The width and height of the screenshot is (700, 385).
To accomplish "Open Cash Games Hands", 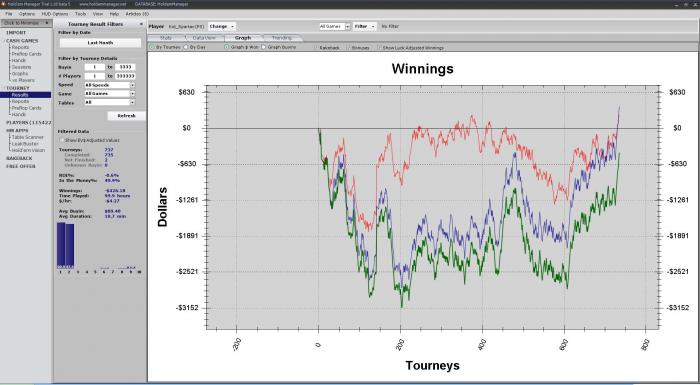I will point(19,60).
